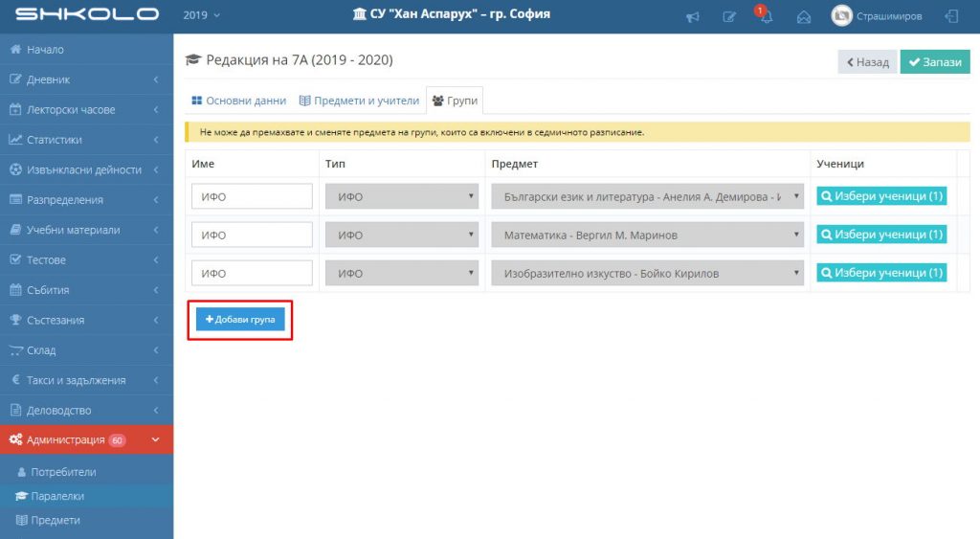Screen dimensions: 980x539
Task: Click the Страшимиров username
Action: (889, 16)
